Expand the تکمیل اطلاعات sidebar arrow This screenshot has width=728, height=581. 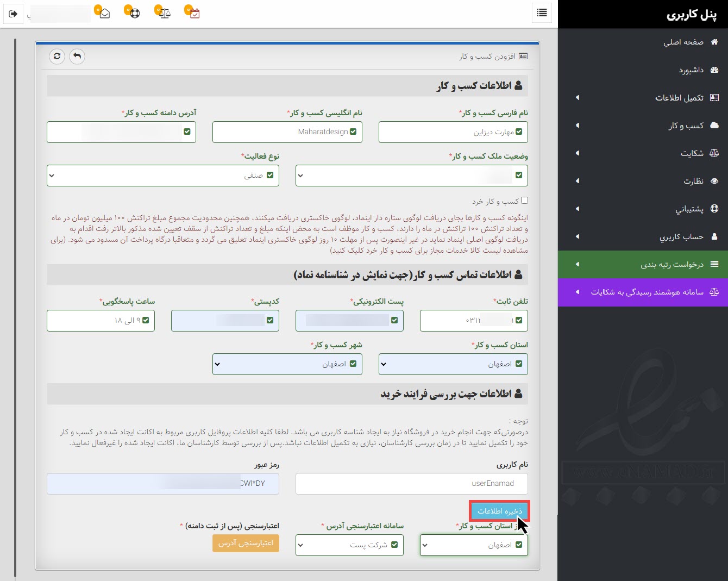click(577, 98)
